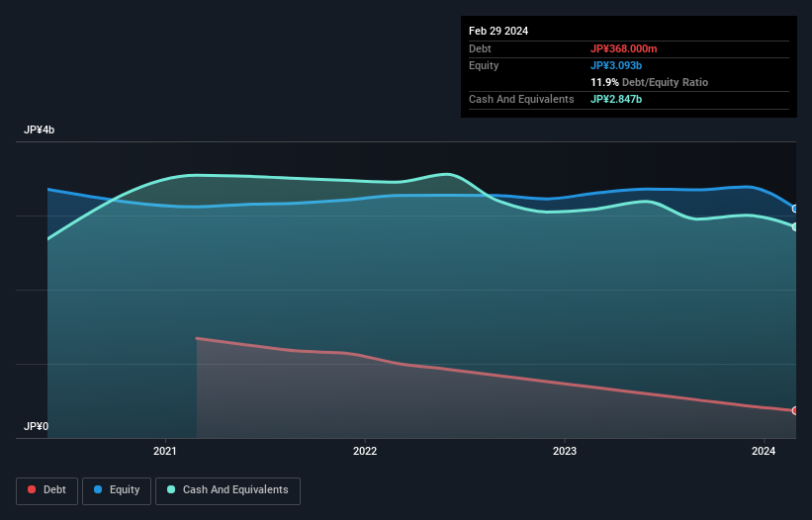Image resolution: width=812 pixels, height=520 pixels.
Task: Click the JP¥368.000m debt value
Action: 623,48
